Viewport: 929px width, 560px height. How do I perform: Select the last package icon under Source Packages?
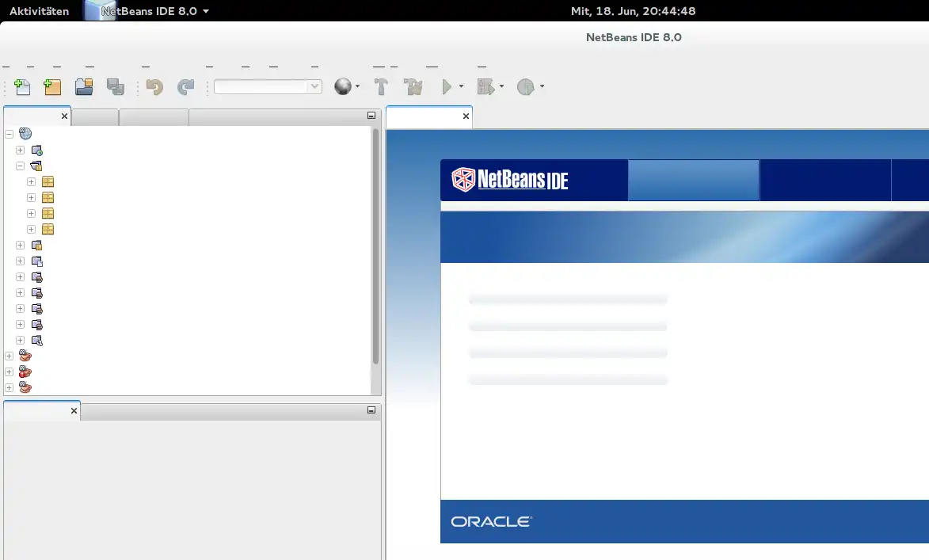coord(48,230)
